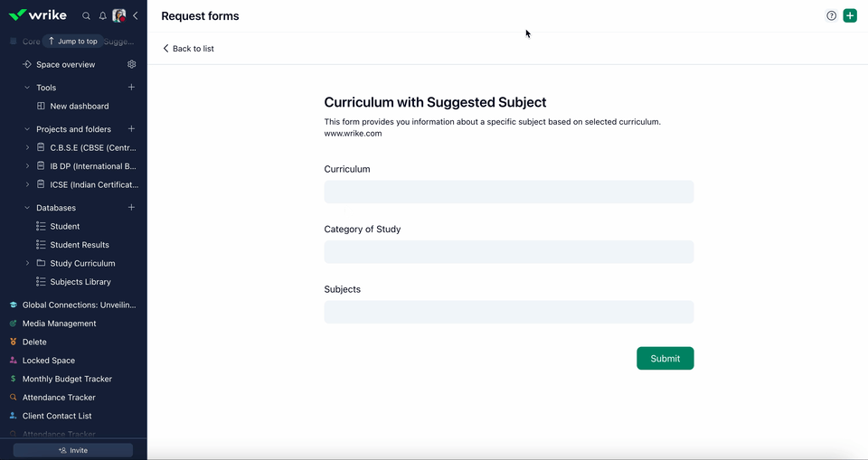868x460 pixels.
Task: Click the ICSE project clipboard icon
Action: pos(41,183)
